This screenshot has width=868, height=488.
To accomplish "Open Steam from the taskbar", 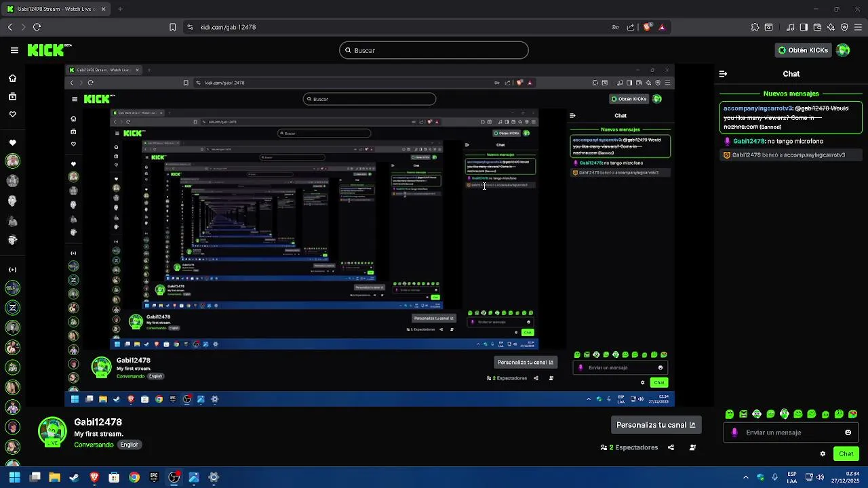I will pos(74,477).
